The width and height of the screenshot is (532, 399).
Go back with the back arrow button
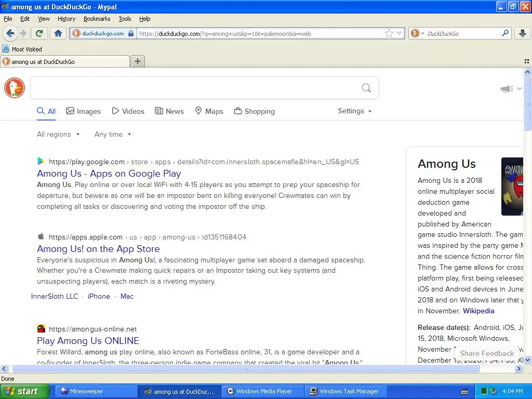(x=10, y=33)
